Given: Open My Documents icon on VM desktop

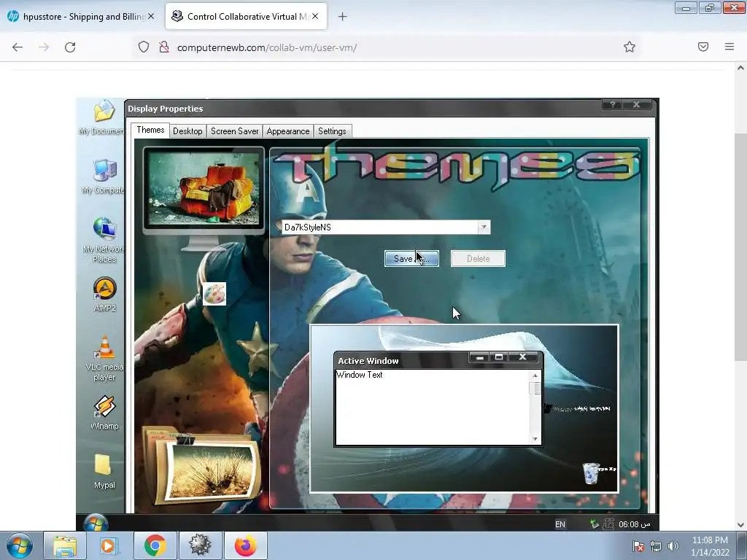Looking at the screenshot, I should (x=104, y=117).
